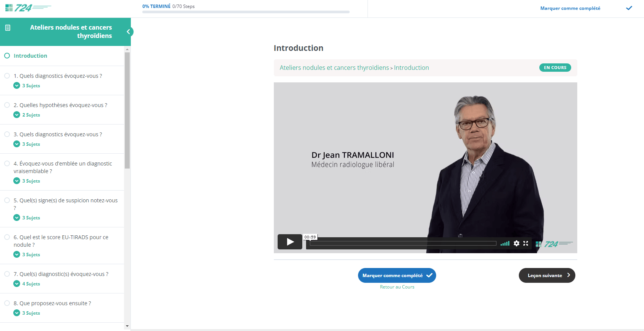Click the course document icon in sidebar header
Screen dimensions: 644x331
[8, 28]
